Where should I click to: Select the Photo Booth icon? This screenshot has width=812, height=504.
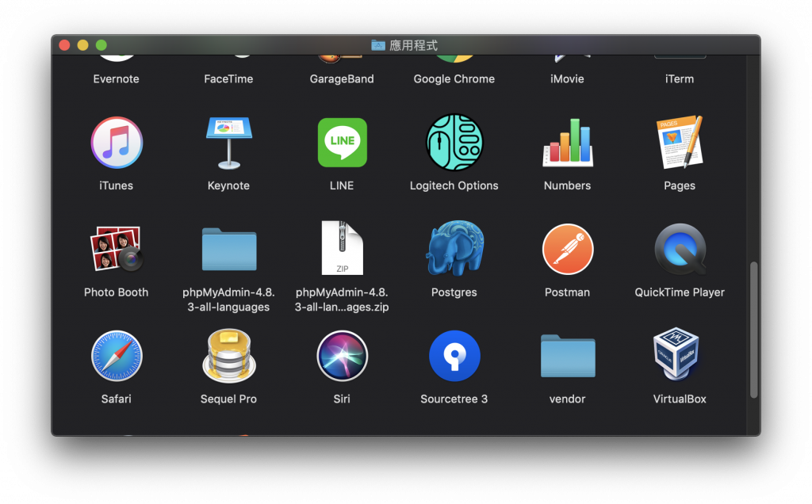(117, 249)
